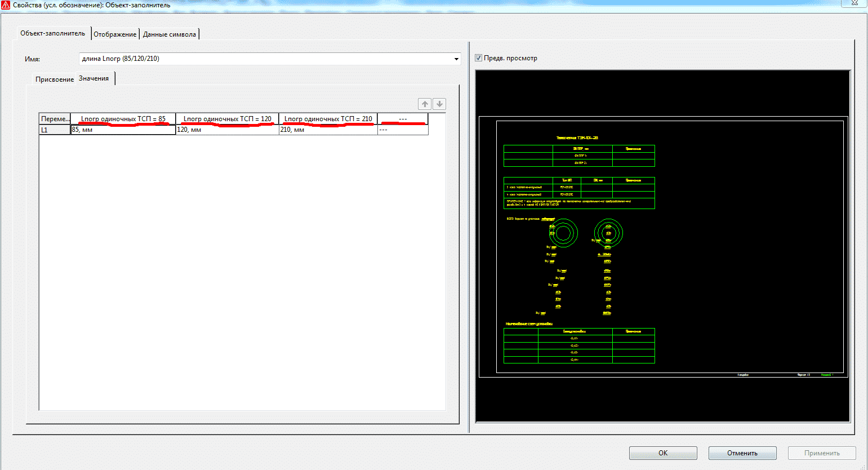Select column header Lпогр одиночных ТСП = 210
The width and height of the screenshot is (868, 470).
[328, 119]
